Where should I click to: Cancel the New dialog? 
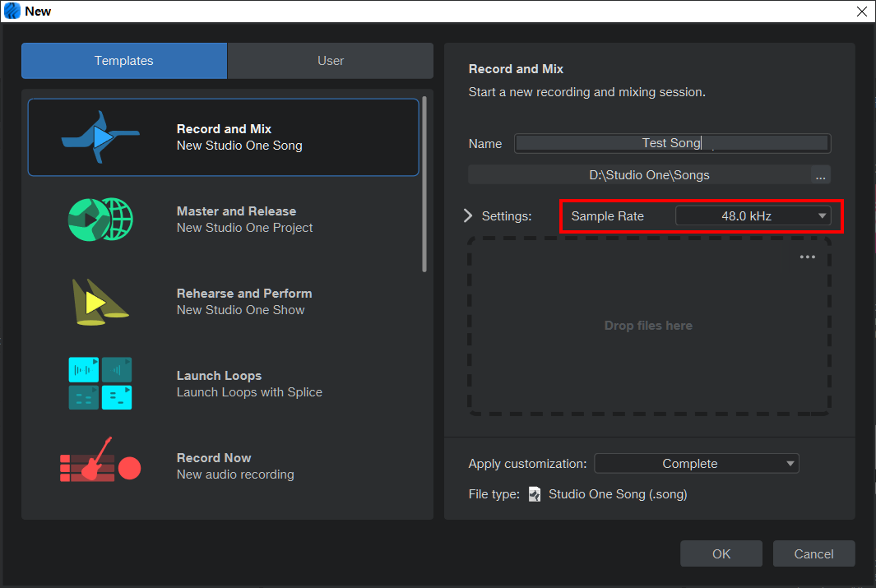813,554
